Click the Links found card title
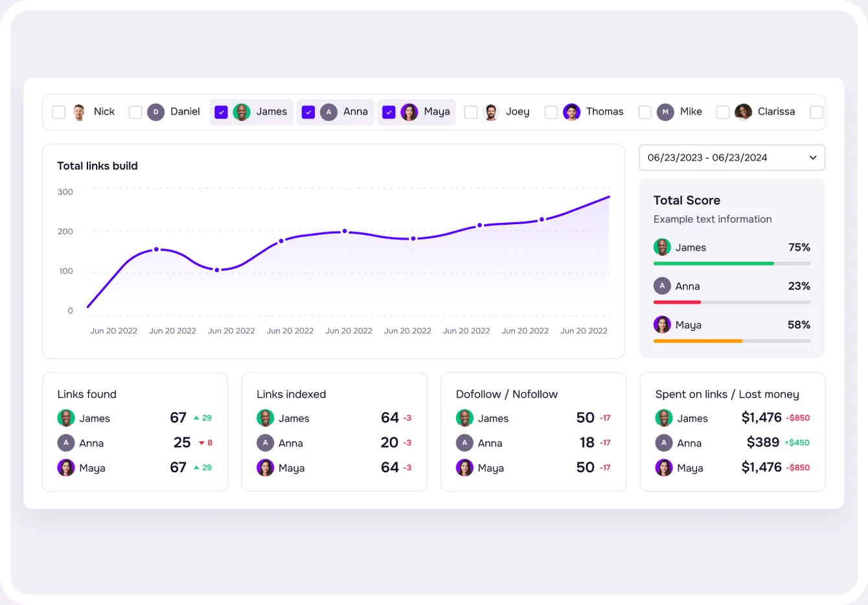The height and width of the screenshot is (605, 868). [x=87, y=394]
